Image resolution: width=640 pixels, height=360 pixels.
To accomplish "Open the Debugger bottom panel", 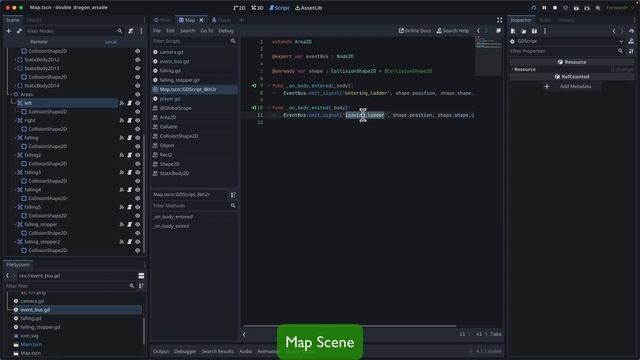I will point(185,351).
